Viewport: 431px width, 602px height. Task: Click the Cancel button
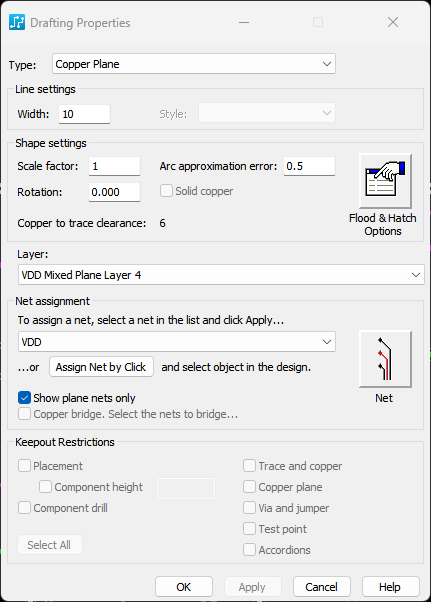pyautogui.click(x=322, y=587)
